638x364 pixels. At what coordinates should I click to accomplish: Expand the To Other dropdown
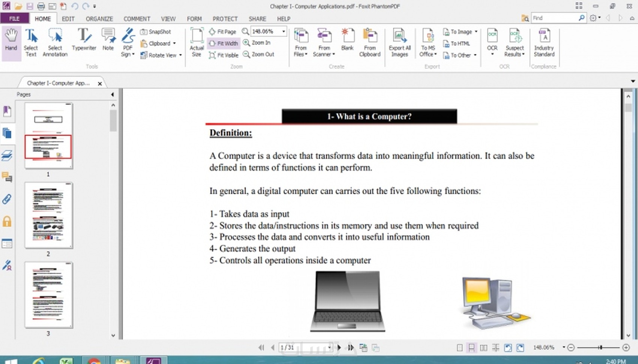point(475,55)
